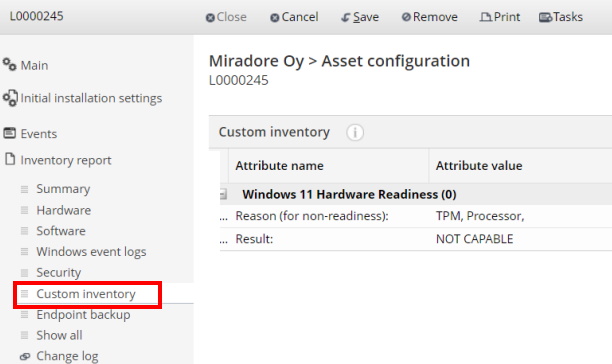
Task: Collapse the Windows 11 Hardware Readiness group
Action: [x=223, y=194]
